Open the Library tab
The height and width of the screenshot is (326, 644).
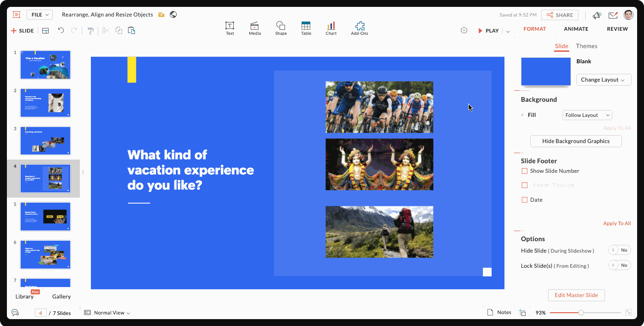(x=24, y=297)
